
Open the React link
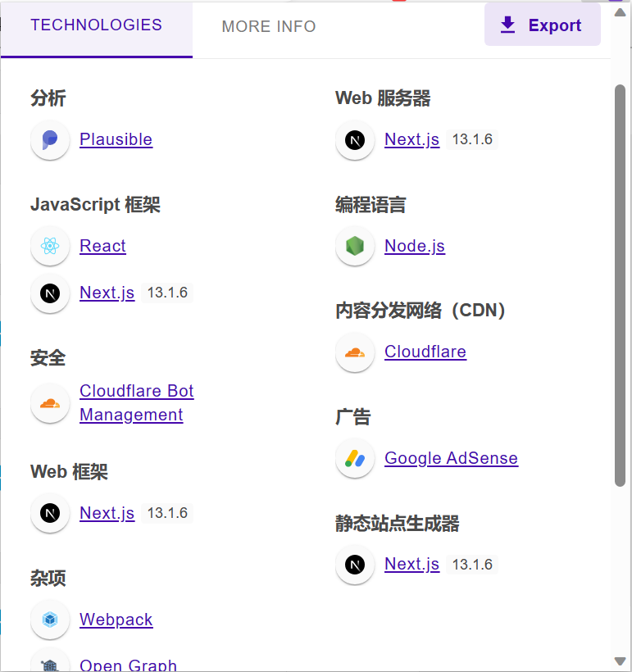(102, 247)
